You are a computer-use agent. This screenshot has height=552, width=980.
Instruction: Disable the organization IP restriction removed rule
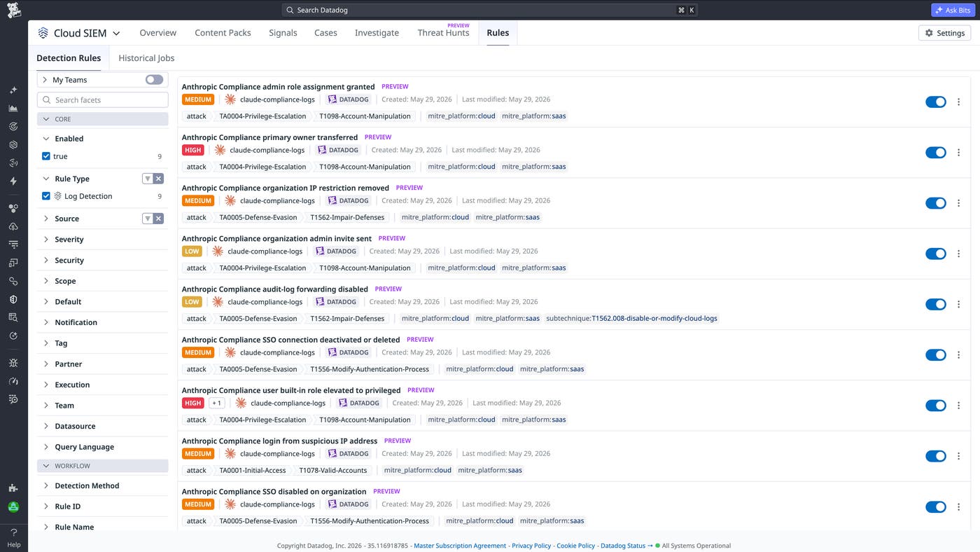[936, 203]
